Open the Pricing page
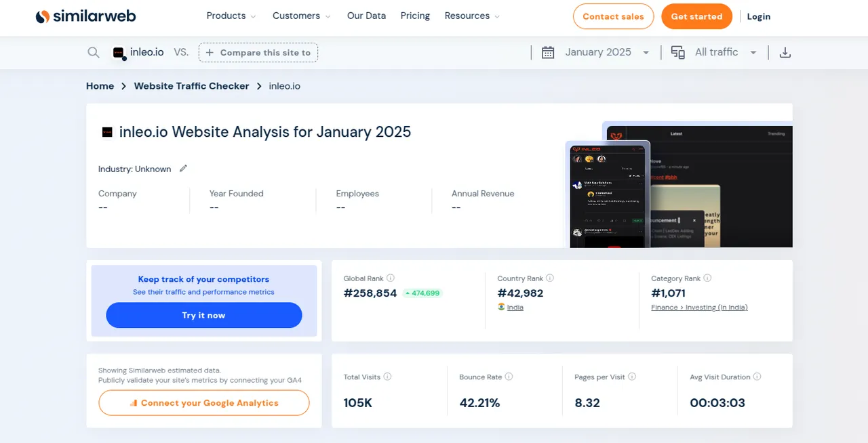Screen dimensions: 868x443 pos(415,16)
